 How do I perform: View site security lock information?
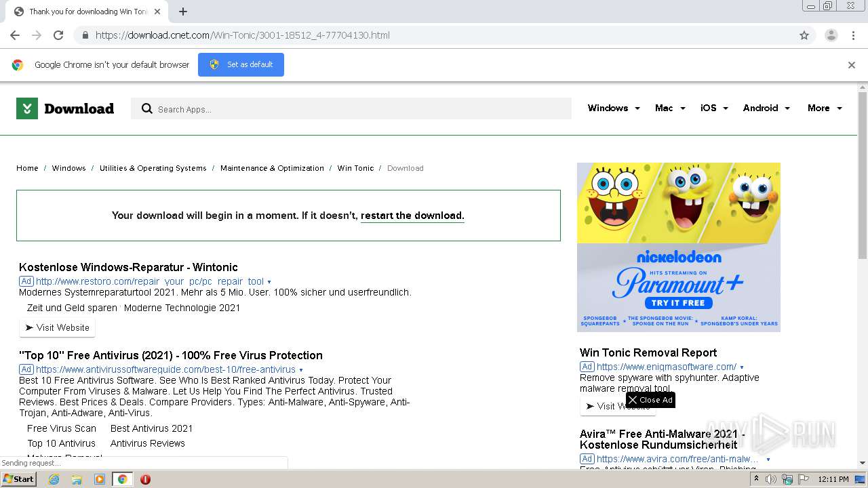(x=85, y=35)
